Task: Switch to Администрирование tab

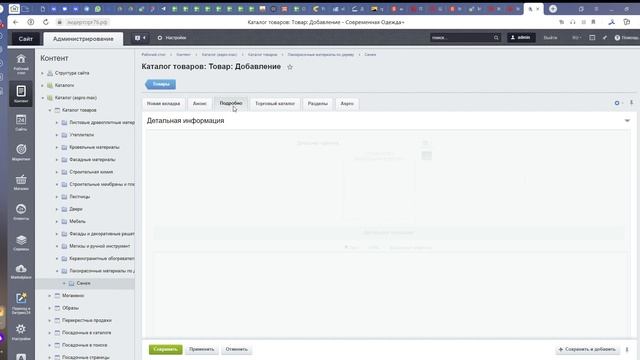Action: (x=83, y=39)
